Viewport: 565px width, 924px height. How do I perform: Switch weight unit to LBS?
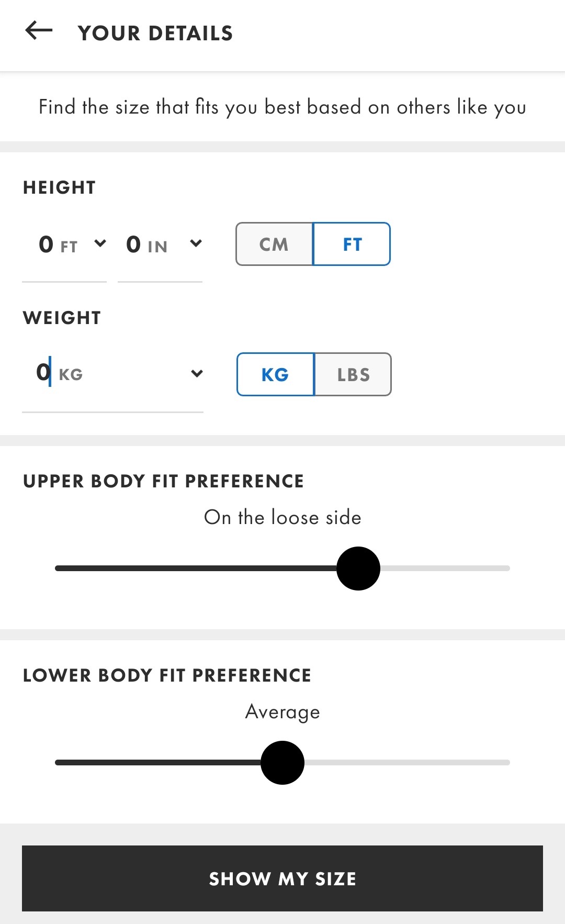click(x=353, y=374)
